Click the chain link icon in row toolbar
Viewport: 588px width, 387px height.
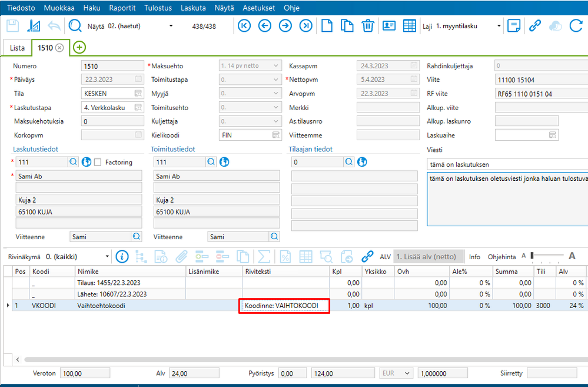[368, 256]
